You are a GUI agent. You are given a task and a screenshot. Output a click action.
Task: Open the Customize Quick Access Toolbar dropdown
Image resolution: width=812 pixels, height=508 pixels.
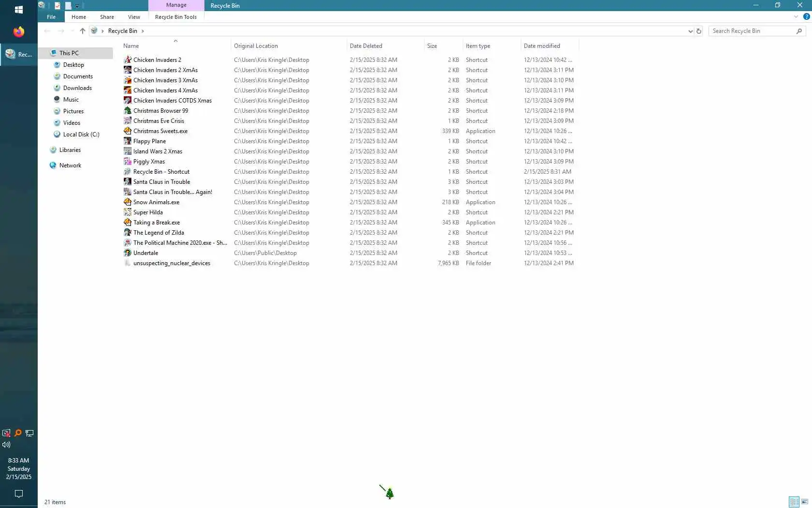pyautogui.click(x=77, y=6)
